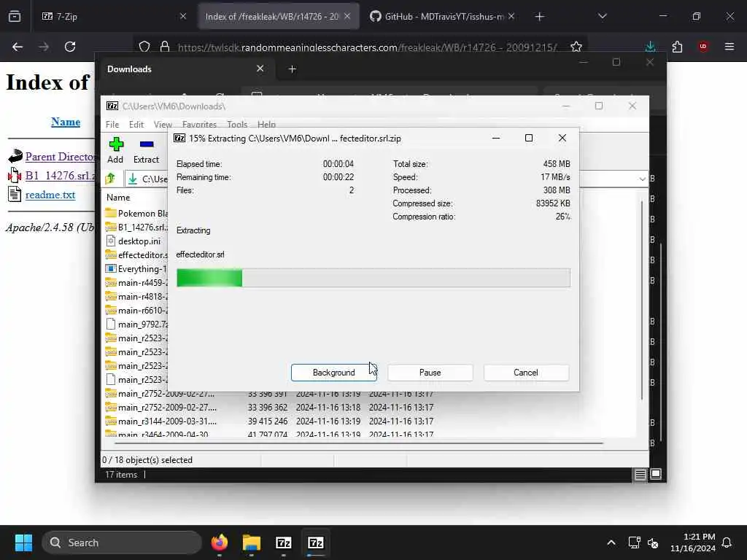The height and width of the screenshot is (560, 747).
Task: Sort files by the Name column header
Action: 118,197
